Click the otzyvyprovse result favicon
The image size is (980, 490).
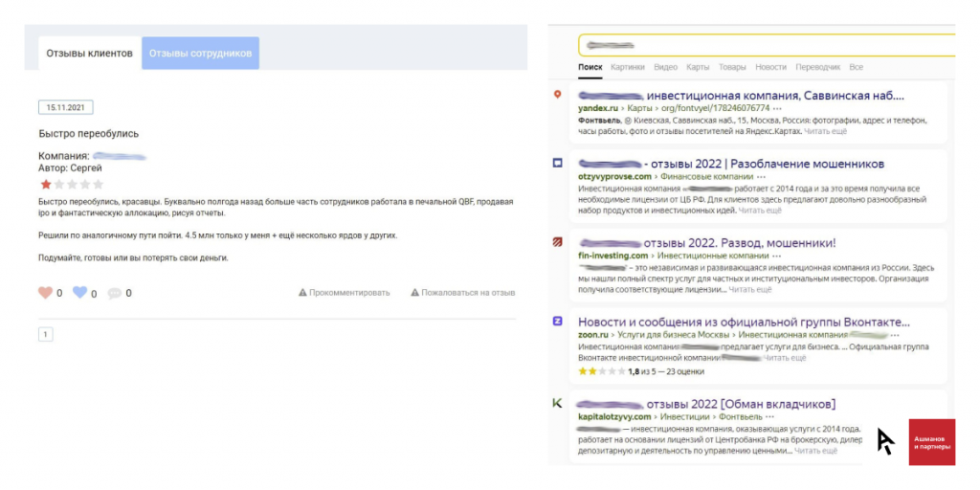558,163
